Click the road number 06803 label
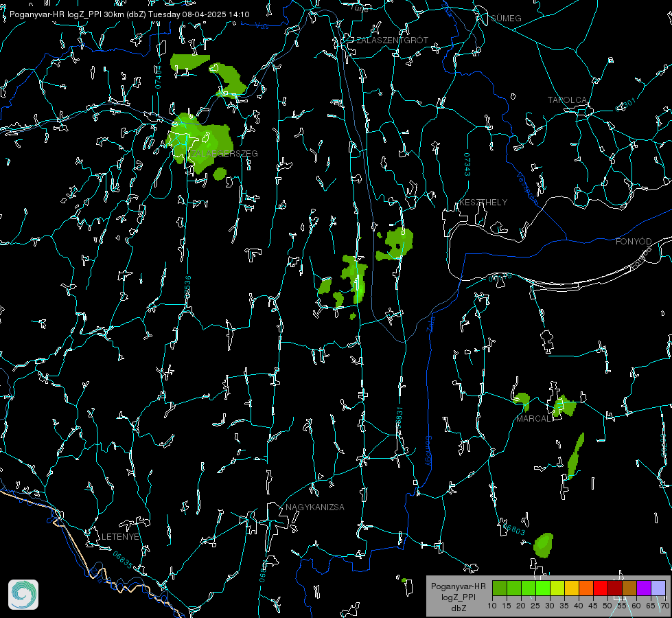The image size is (672, 618). tap(513, 529)
